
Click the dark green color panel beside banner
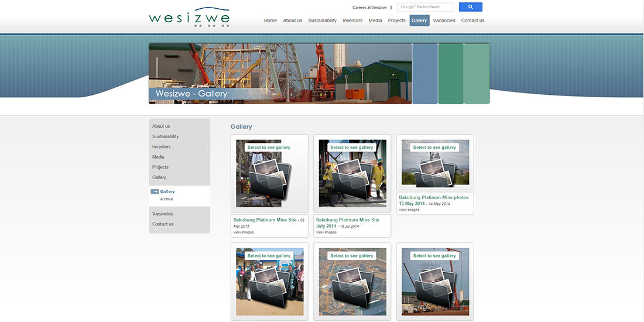click(451, 74)
